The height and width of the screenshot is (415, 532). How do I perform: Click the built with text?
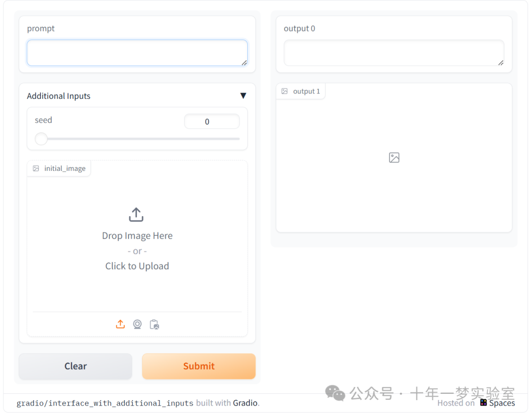click(x=213, y=403)
